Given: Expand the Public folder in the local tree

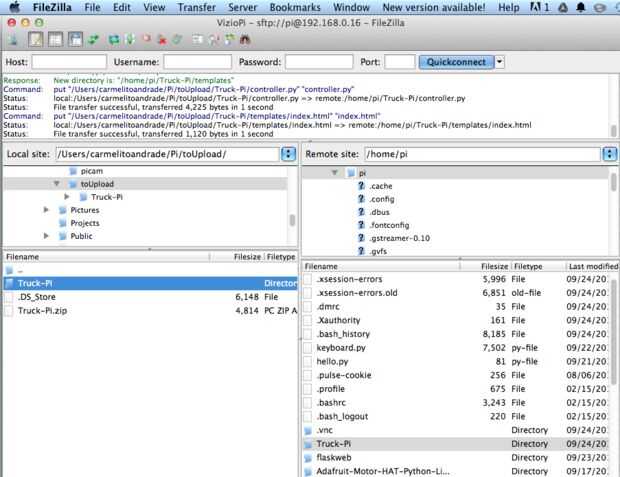Looking at the screenshot, I should 46,236.
